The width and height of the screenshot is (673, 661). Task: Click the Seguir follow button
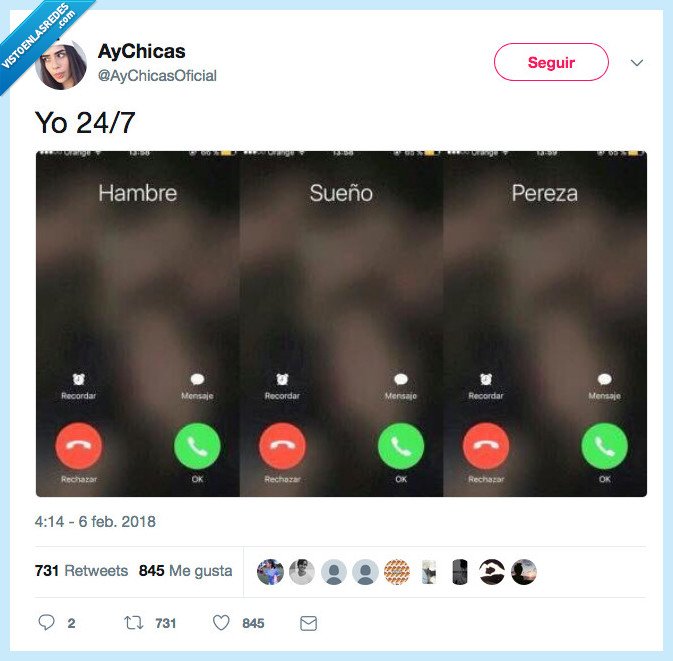pos(551,62)
